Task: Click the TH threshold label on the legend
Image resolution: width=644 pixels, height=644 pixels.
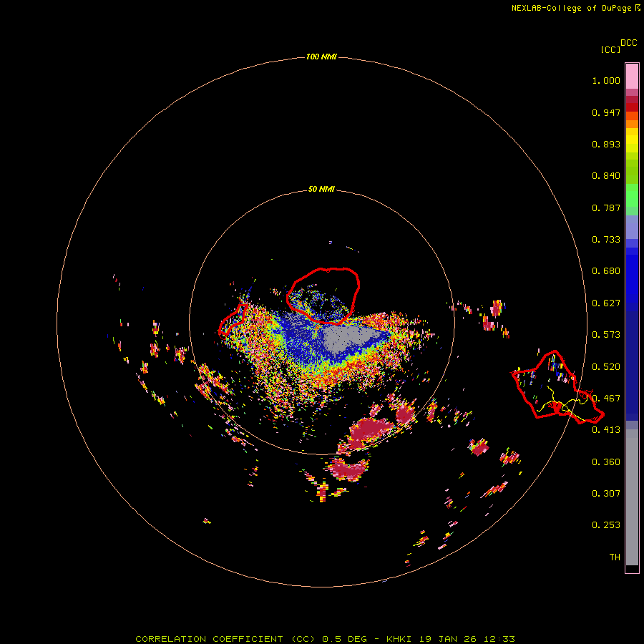Action: (615, 557)
